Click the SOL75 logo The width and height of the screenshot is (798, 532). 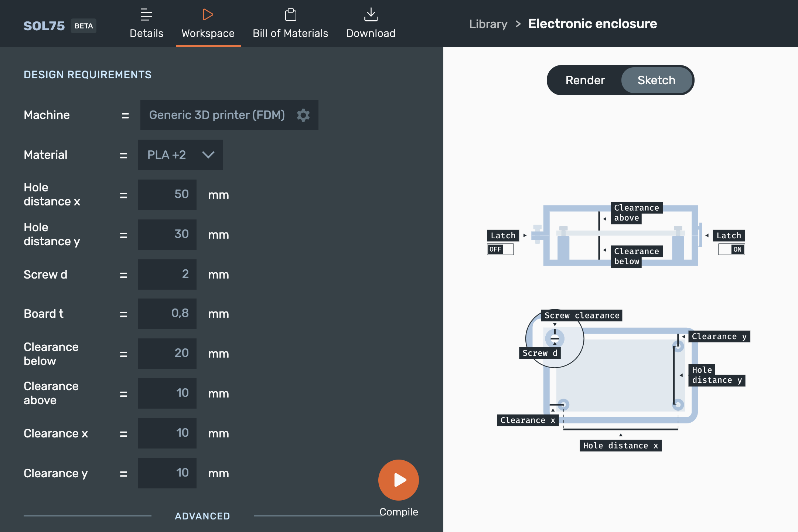tap(44, 26)
